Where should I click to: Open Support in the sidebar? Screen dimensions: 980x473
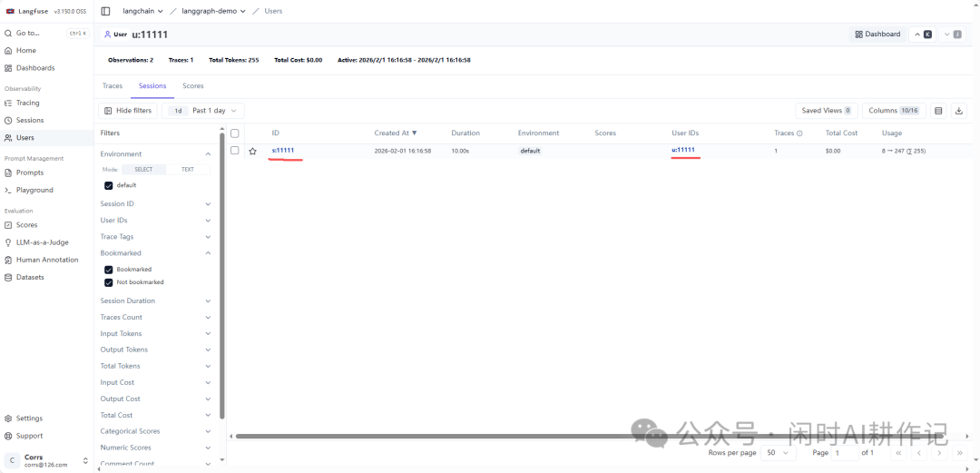29,436
